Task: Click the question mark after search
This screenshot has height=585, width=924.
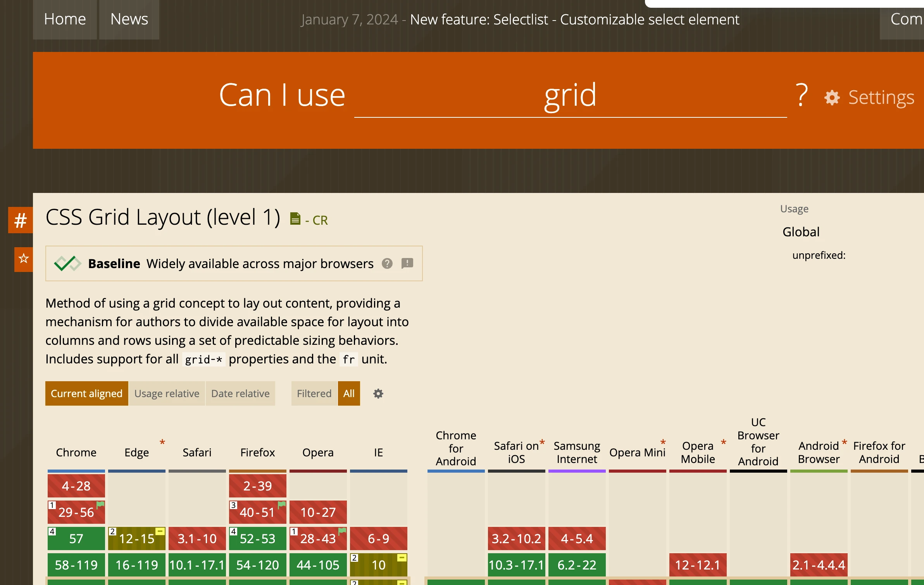Action: point(802,95)
